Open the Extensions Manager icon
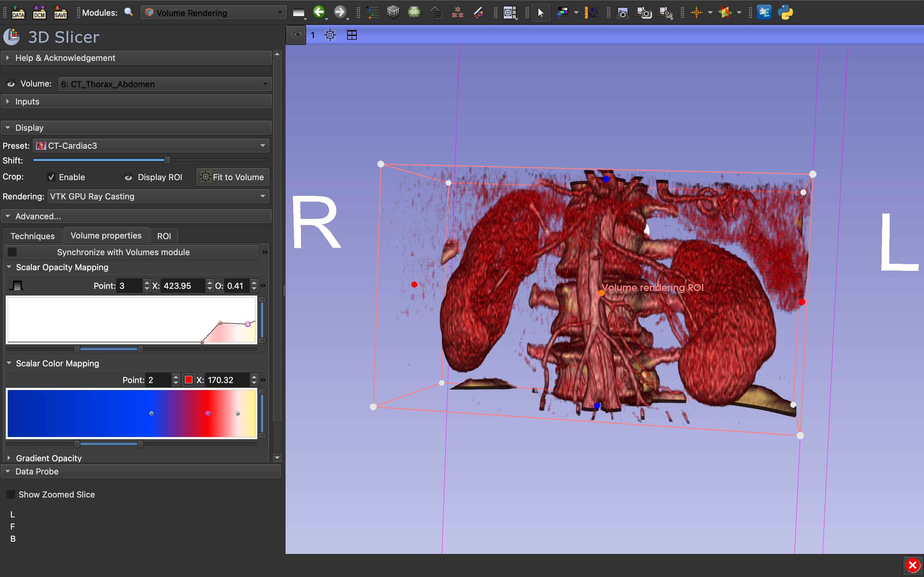This screenshot has height=577, width=924. 764,13
